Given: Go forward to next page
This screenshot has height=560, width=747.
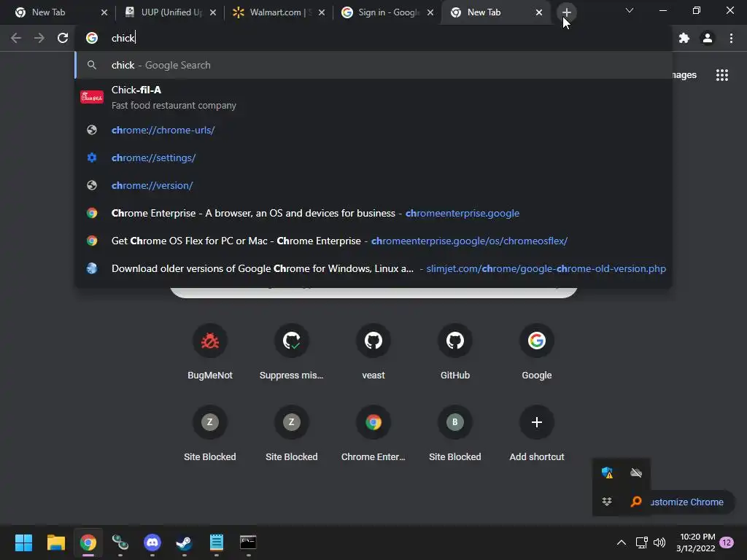Looking at the screenshot, I should pyautogui.click(x=39, y=38).
